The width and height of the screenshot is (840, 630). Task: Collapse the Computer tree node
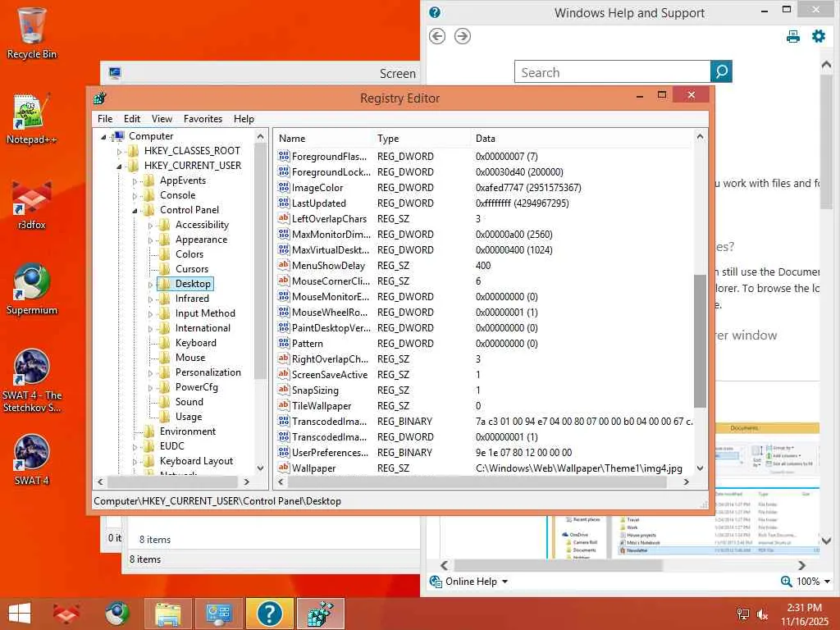[x=103, y=137]
